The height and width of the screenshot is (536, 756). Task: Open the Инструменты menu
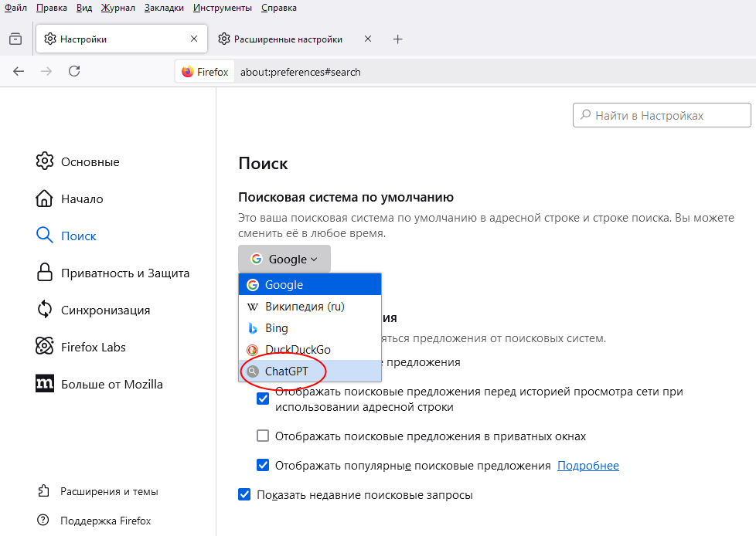point(223,8)
